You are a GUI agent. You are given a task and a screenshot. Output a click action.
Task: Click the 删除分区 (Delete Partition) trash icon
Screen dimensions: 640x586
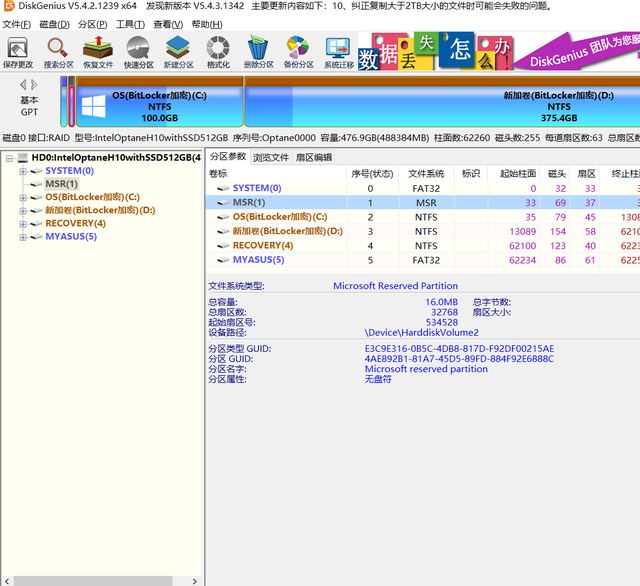pos(258,51)
